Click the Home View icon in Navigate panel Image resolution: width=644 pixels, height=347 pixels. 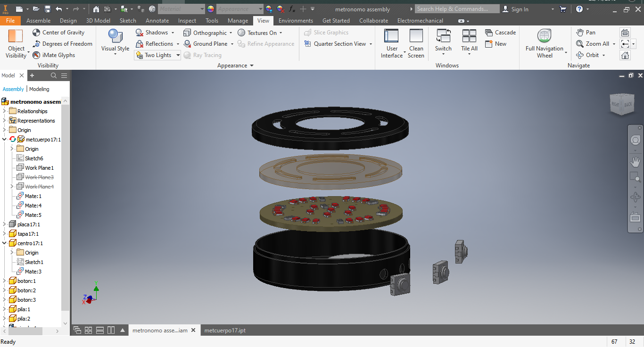click(625, 55)
